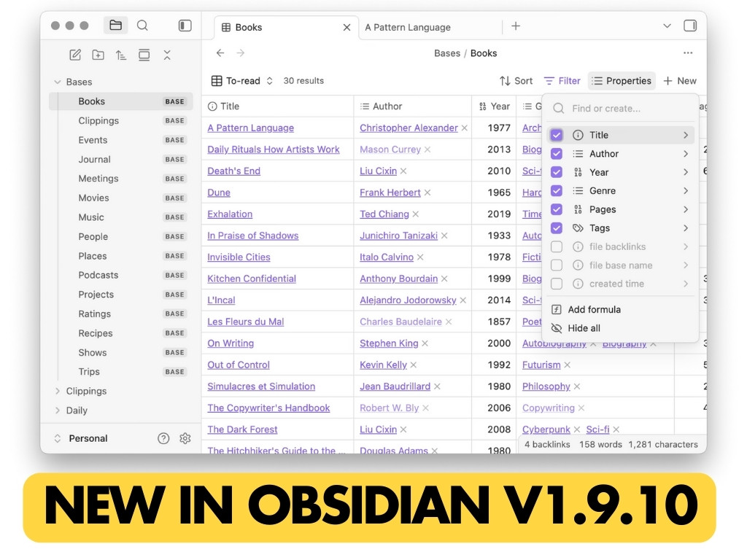The height and width of the screenshot is (560, 747).
Task: Enable the created time checkbox
Action: pos(557,284)
